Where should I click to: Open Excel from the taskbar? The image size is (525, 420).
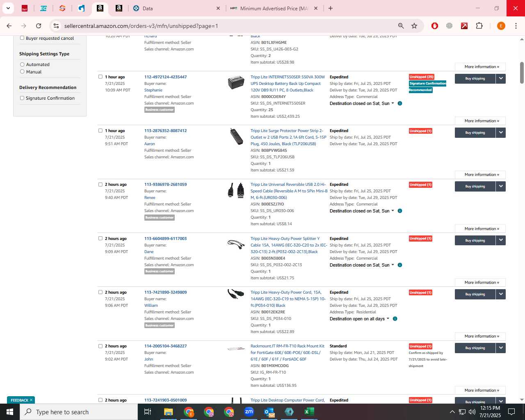tap(309, 412)
